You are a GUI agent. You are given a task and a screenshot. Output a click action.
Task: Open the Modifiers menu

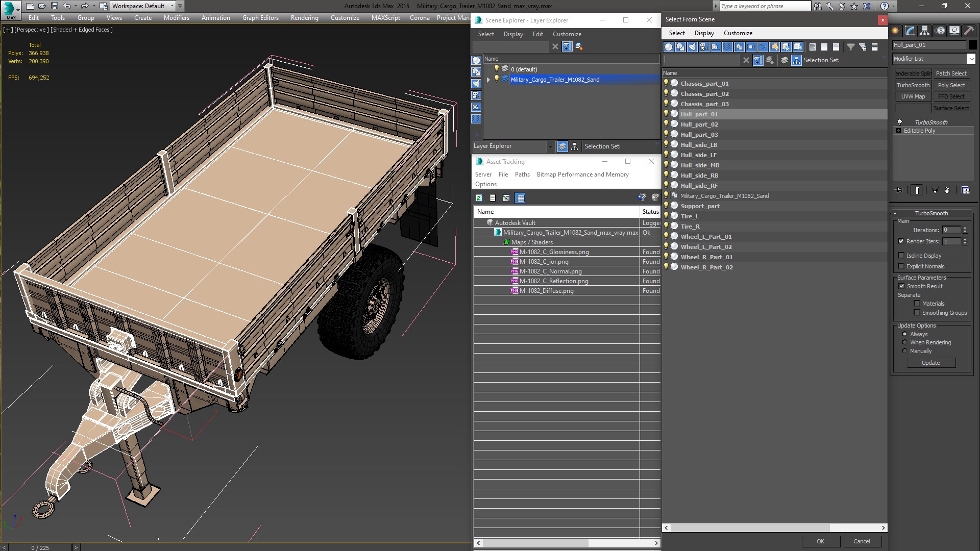coord(176,18)
